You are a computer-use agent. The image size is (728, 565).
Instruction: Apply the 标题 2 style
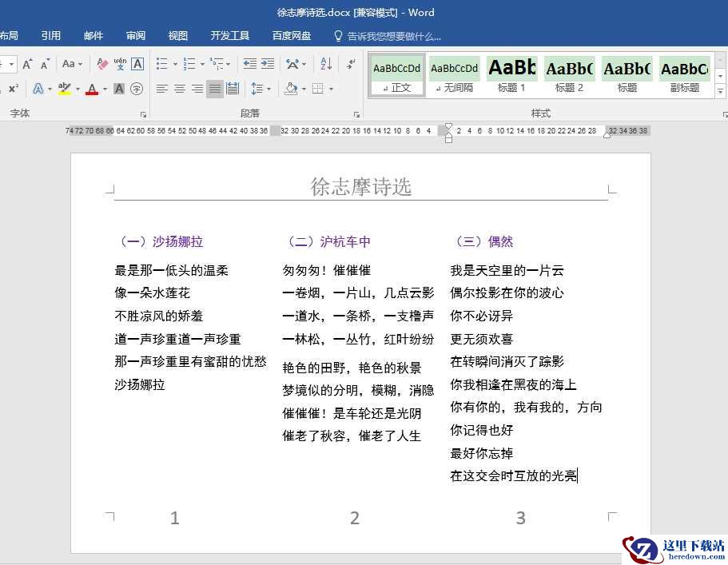click(x=570, y=75)
